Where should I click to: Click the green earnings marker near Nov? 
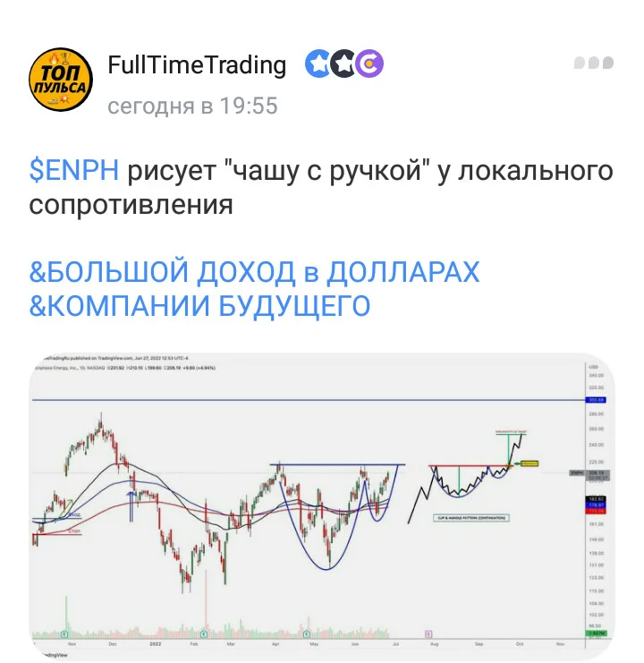pos(64,633)
